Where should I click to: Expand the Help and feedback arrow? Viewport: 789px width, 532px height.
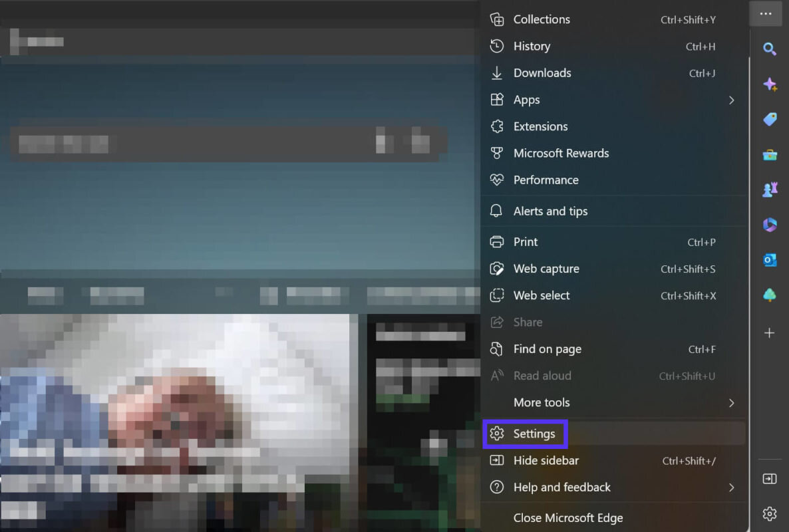tap(731, 487)
